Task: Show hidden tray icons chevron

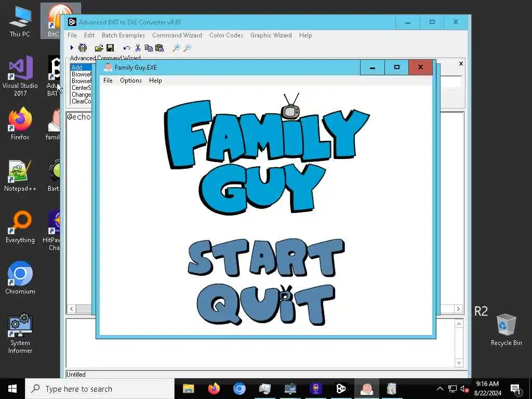Action: click(440, 389)
